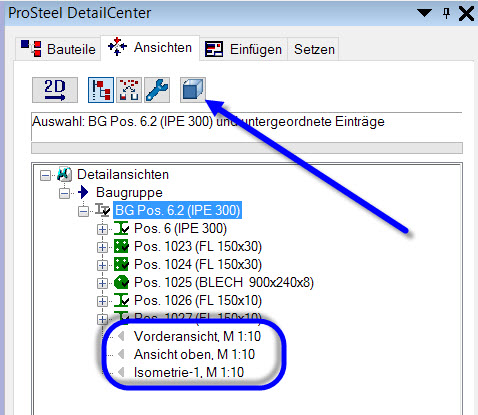Close the ProSteel DetailCenter panel
This screenshot has width=478, height=415.
click(466, 14)
